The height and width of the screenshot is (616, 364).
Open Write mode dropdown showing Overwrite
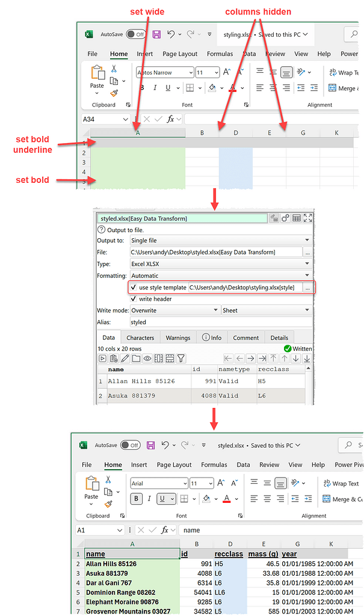point(175,310)
